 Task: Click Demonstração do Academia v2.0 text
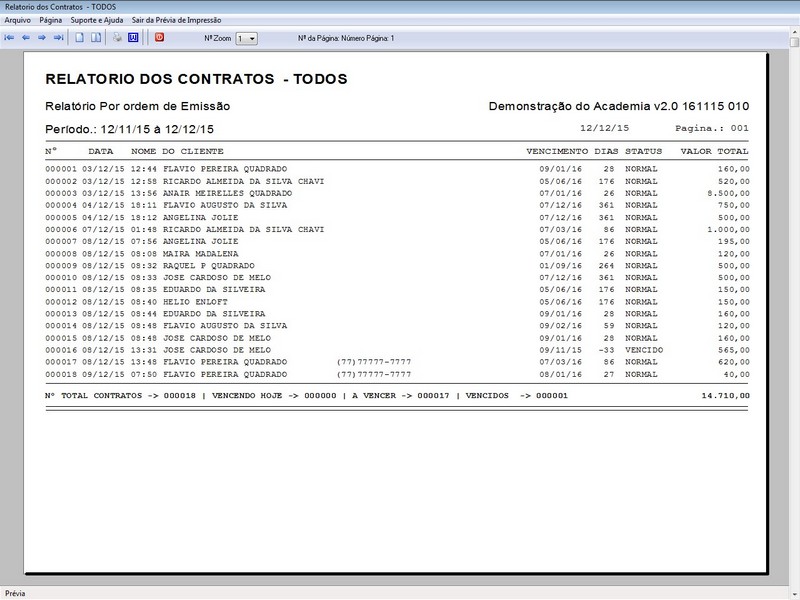(x=619, y=106)
